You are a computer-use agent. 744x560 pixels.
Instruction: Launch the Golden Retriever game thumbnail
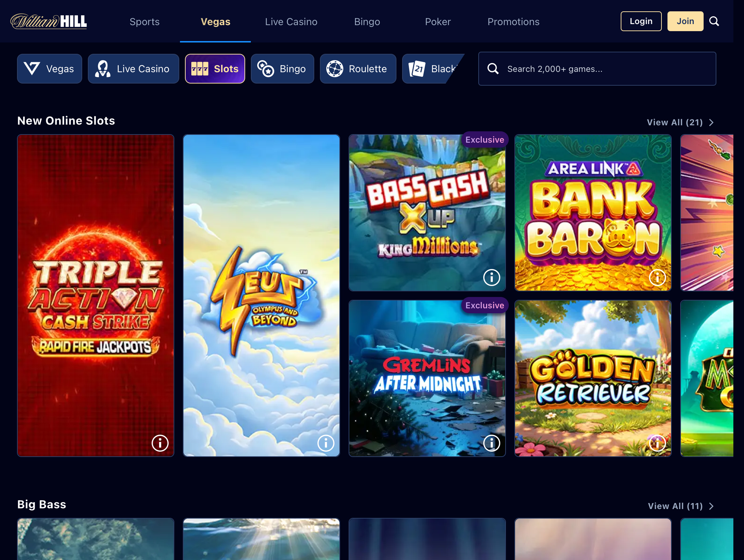593,378
